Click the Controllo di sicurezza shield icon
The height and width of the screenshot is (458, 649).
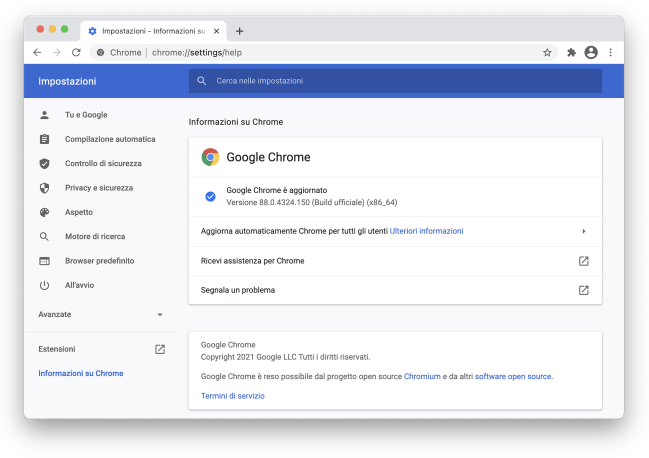[44, 163]
